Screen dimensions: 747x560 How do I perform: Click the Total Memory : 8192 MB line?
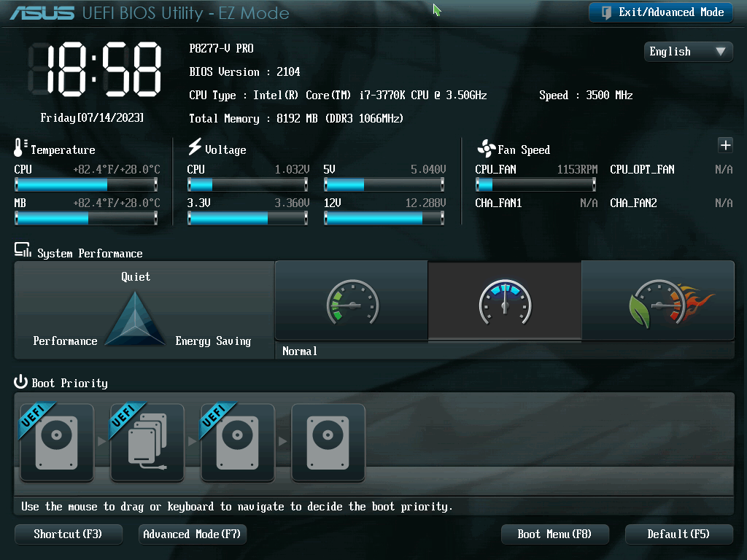tap(296, 119)
